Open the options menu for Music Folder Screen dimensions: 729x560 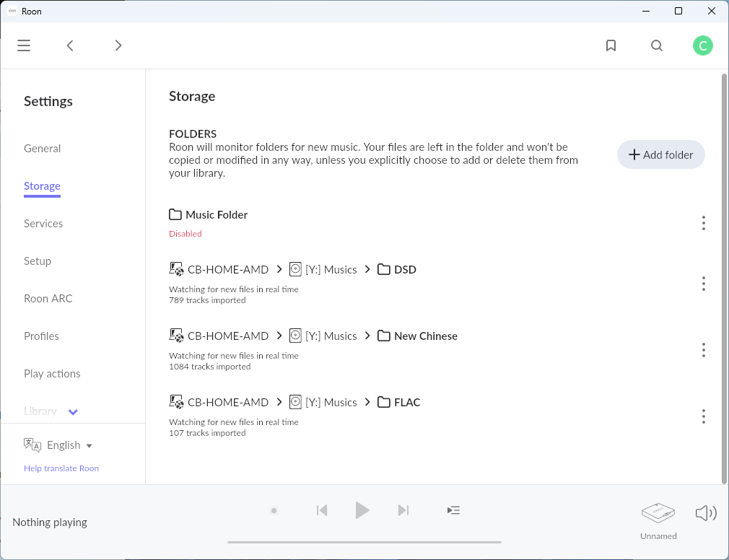(704, 222)
